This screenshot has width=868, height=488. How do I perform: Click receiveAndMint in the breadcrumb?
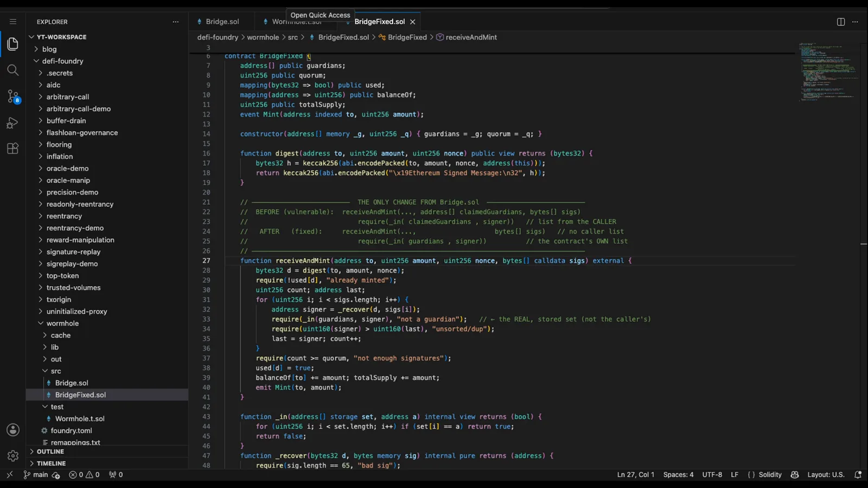pyautogui.click(x=471, y=37)
